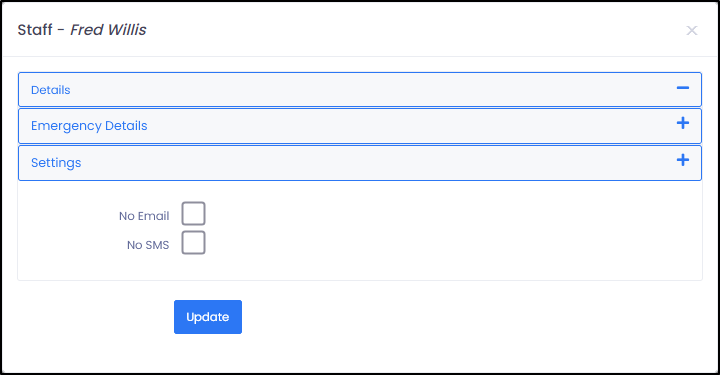Click the No SMS label text
The image size is (720, 375).
[x=148, y=245]
